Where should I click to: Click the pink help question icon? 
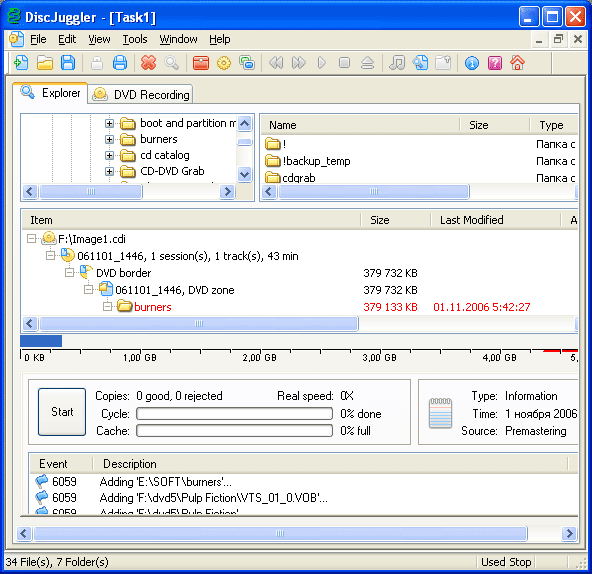[495, 63]
